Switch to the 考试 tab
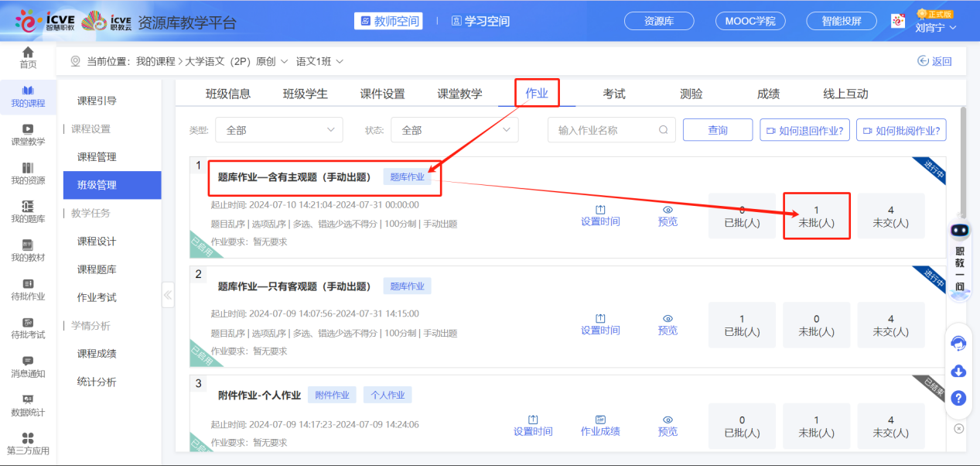Image resolution: width=980 pixels, height=466 pixels. (614, 94)
